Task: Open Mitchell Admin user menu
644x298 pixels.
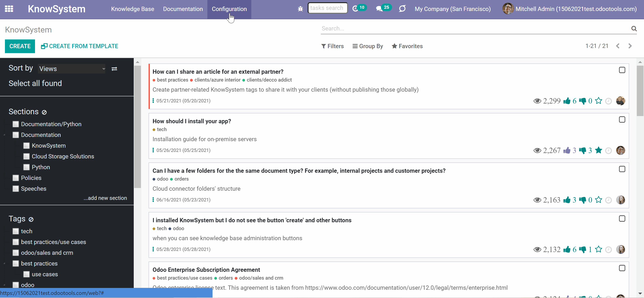Action: click(x=570, y=9)
